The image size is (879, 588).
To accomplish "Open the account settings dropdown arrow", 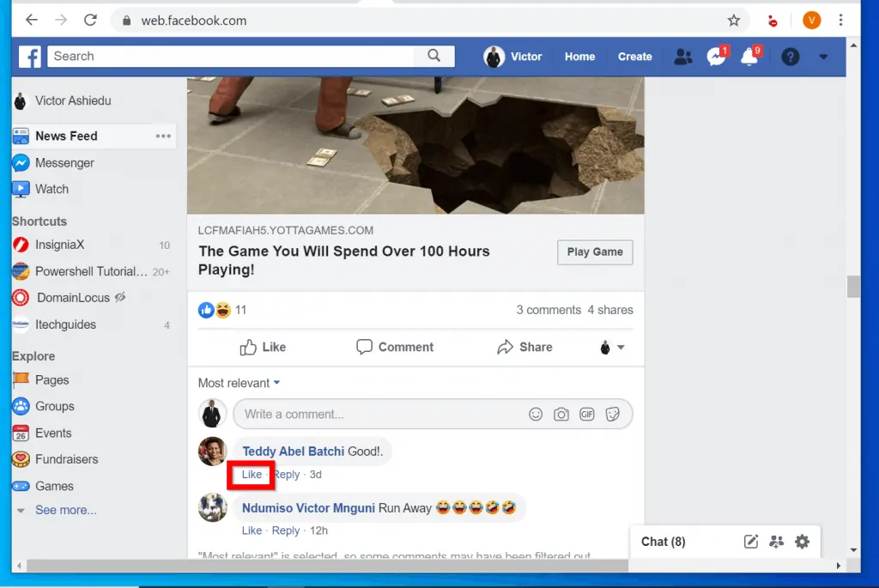I will pos(823,57).
